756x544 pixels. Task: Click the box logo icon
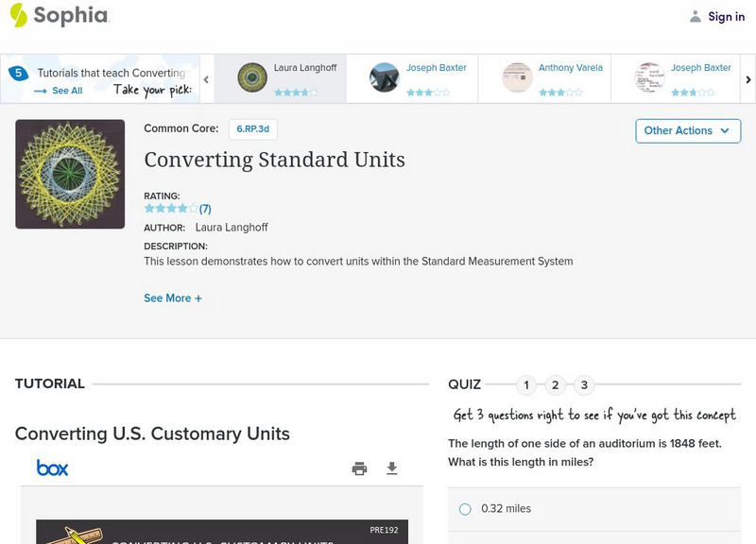coord(52,467)
